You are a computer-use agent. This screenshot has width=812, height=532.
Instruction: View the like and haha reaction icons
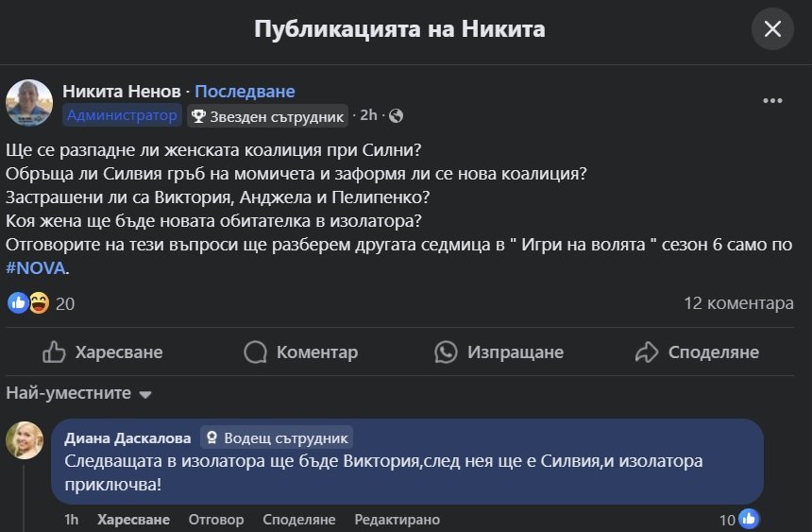click(x=28, y=303)
